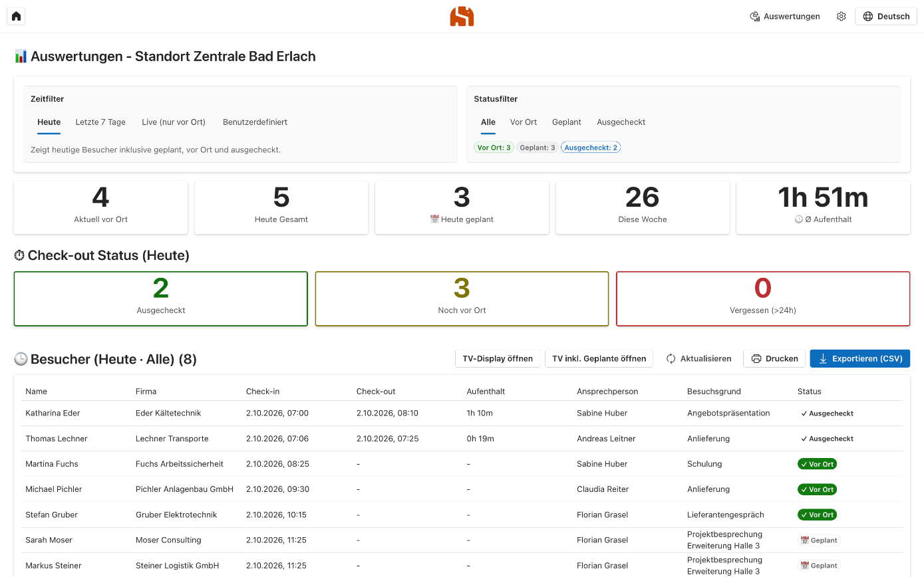The image size is (924, 577).
Task: Open the TV-Display öffnen button
Action: click(498, 359)
